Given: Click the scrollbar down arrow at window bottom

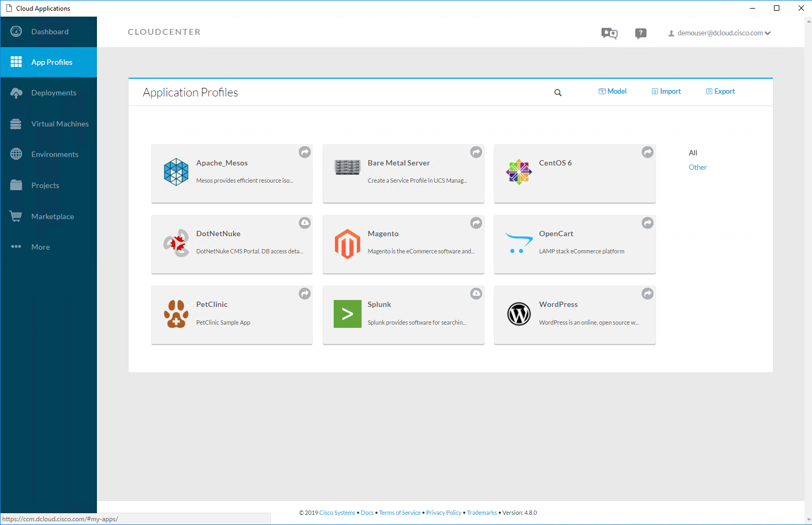Looking at the screenshot, I should point(808,520).
